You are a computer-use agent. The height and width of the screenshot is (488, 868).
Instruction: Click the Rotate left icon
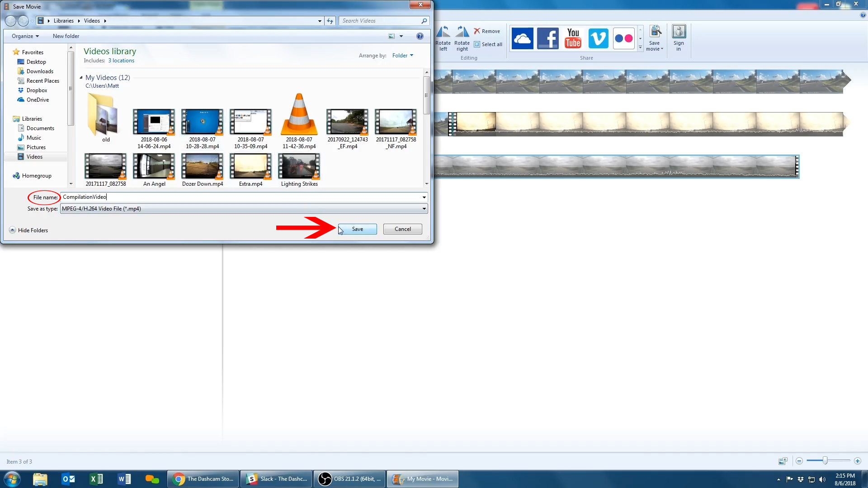point(443,38)
